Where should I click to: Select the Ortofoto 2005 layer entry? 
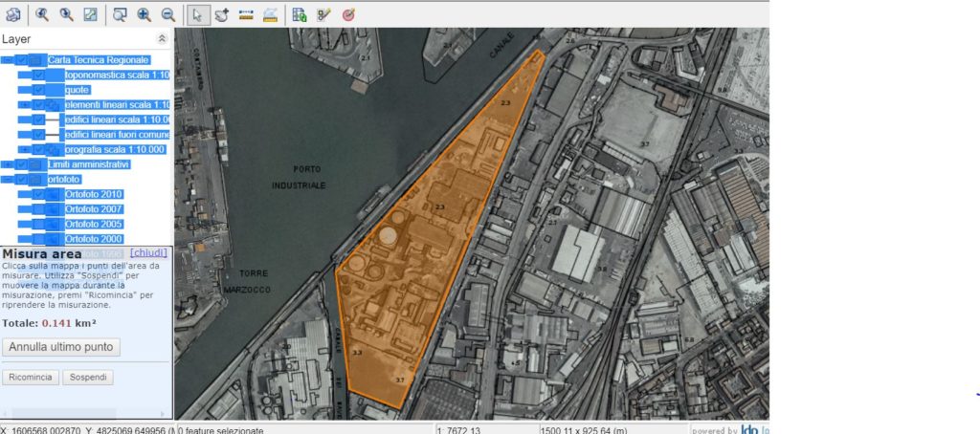click(x=94, y=224)
